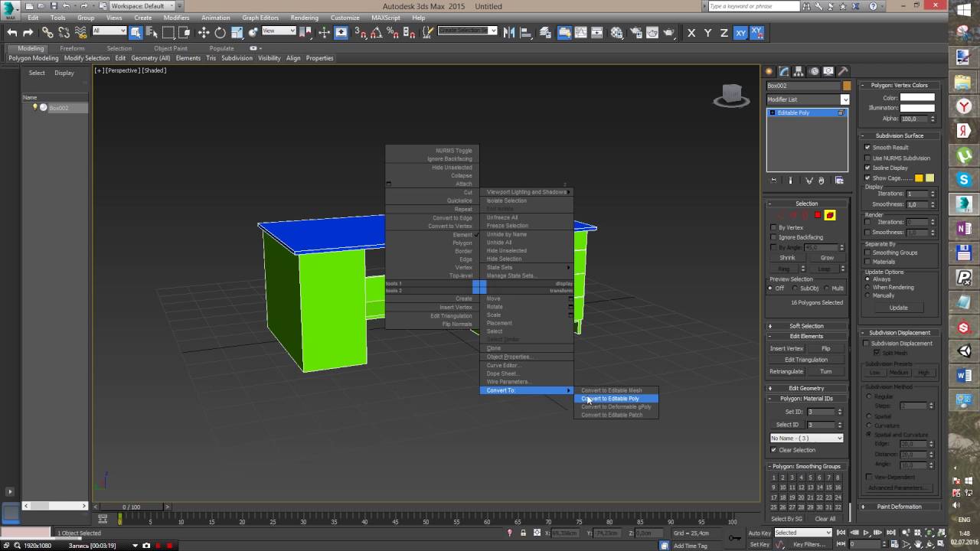Open the Hierarchy command panel tab
This screenshot has height=551, width=980.
799,71
